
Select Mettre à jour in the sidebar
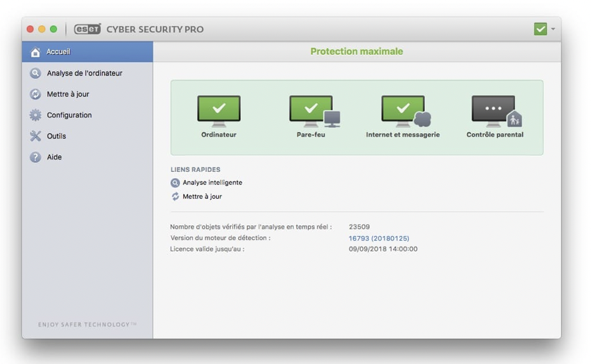[87, 94]
